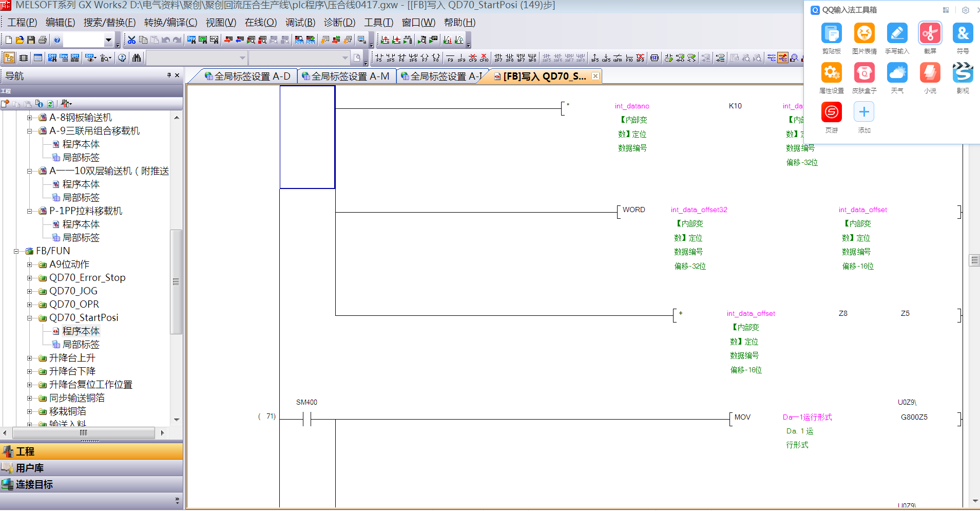The image size is (980, 511).
Task: Click the CF9 delete line icon
Action: click(473, 58)
